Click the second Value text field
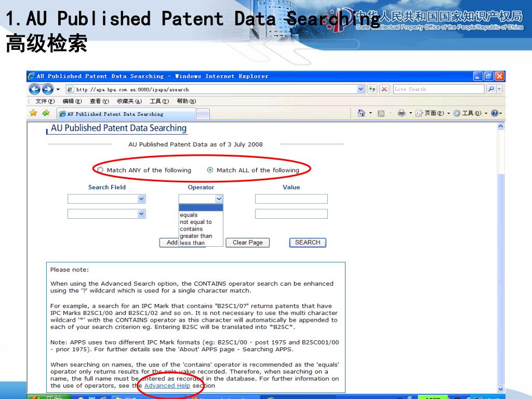This screenshot has width=532, height=399. click(291, 214)
